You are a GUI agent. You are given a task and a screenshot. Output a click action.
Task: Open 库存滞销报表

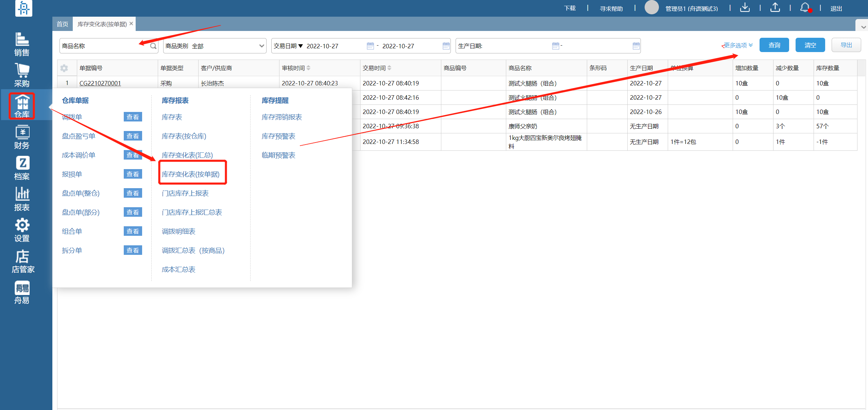pyautogui.click(x=282, y=117)
